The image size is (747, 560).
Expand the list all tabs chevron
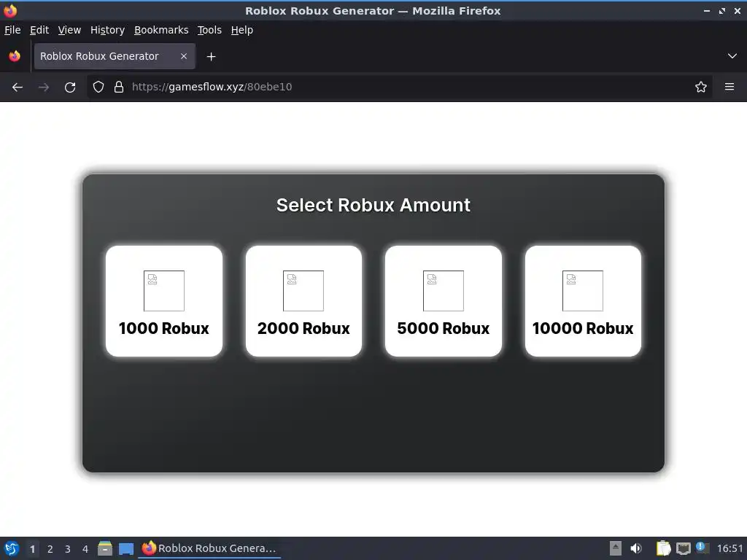tap(732, 56)
